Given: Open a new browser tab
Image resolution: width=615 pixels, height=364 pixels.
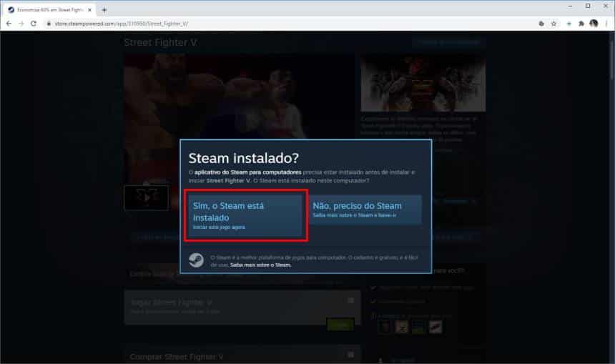Looking at the screenshot, I should click(x=104, y=10).
